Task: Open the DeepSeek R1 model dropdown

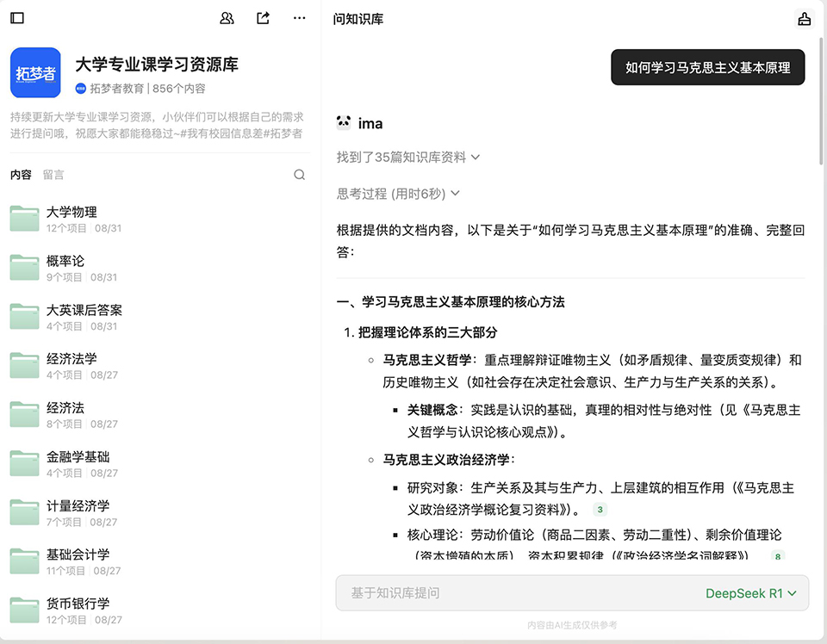Action: (750, 593)
